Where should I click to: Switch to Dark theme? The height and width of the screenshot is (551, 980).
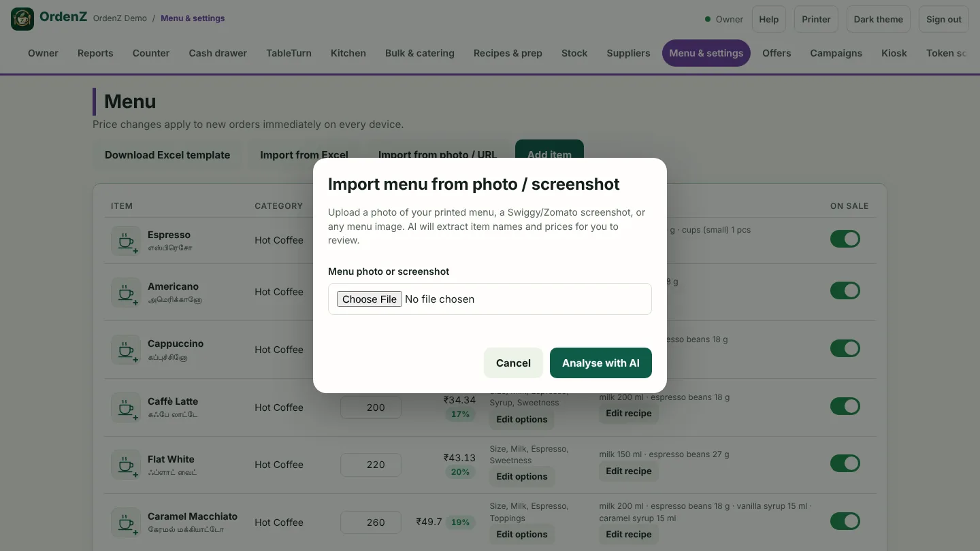[879, 19]
